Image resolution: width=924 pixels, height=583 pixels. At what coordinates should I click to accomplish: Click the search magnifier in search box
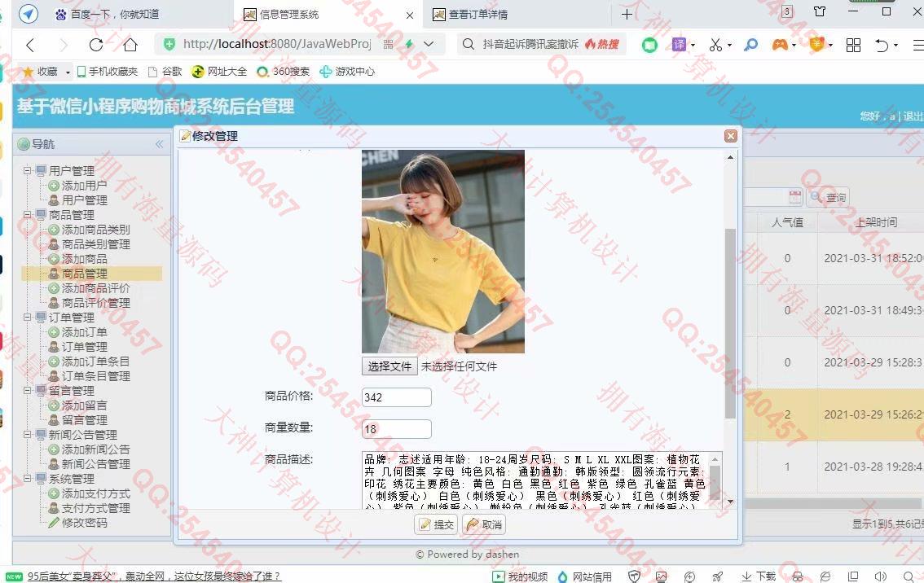tap(468, 44)
